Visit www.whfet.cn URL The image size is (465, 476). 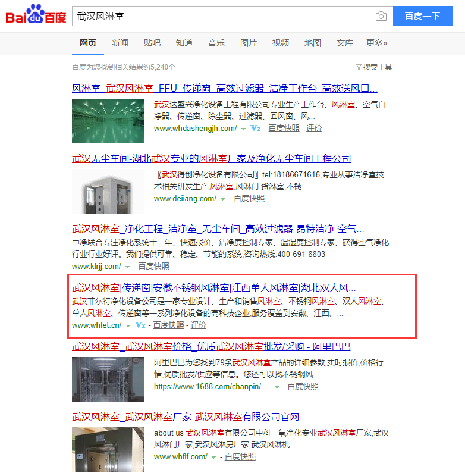pos(97,325)
